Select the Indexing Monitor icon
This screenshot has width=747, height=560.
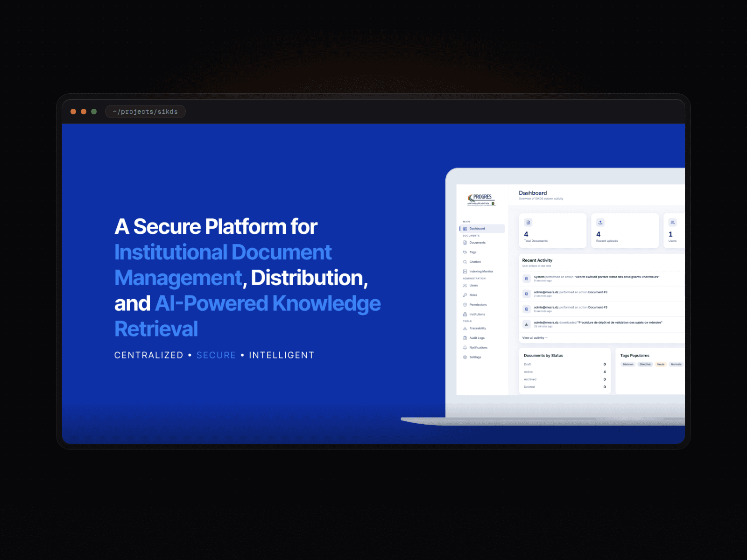point(465,271)
